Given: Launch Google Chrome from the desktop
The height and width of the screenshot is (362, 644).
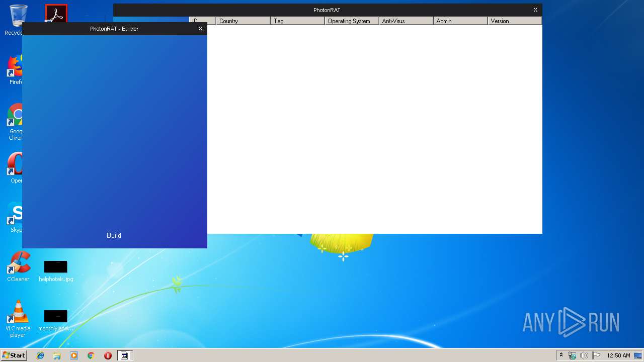Looking at the screenshot, I should pos(15,122).
